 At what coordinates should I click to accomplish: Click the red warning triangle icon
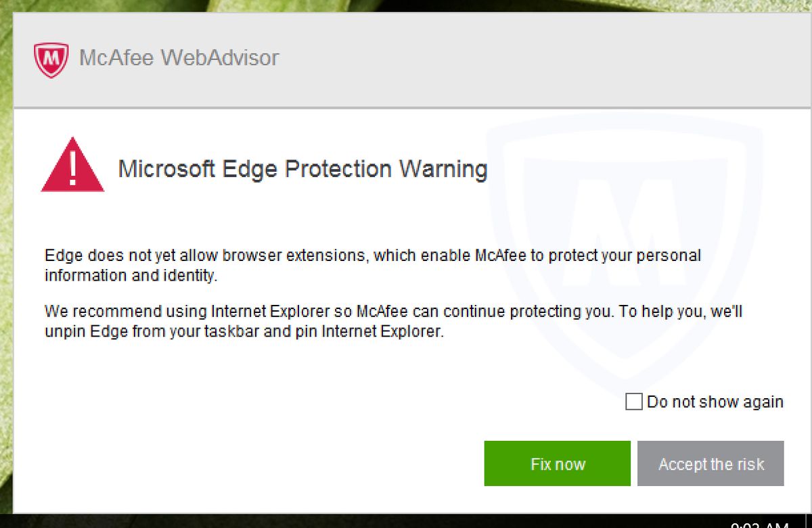coord(72,164)
